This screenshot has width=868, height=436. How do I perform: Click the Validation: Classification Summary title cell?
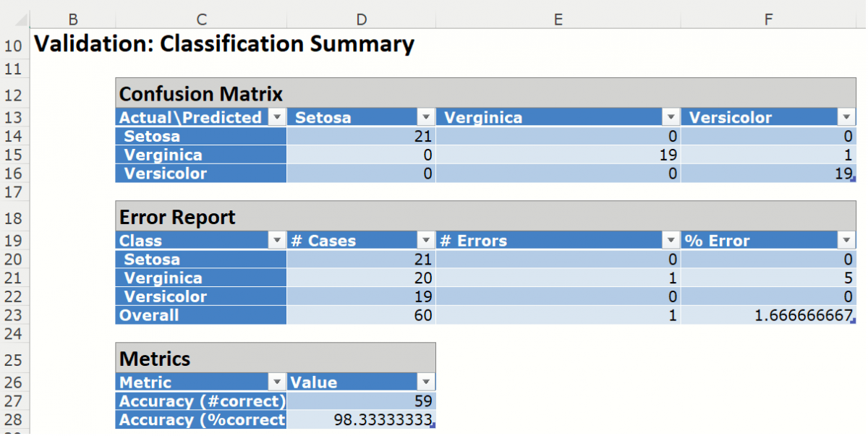(224, 45)
